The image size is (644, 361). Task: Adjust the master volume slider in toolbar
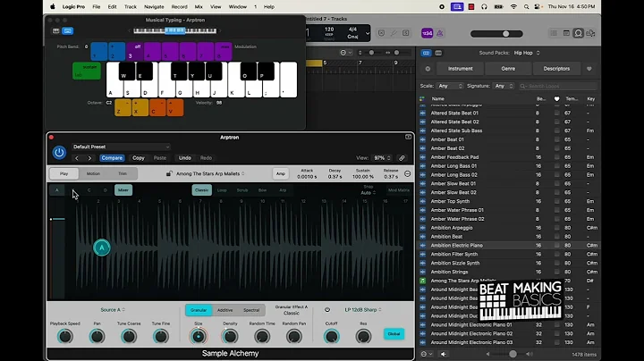[496, 34]
